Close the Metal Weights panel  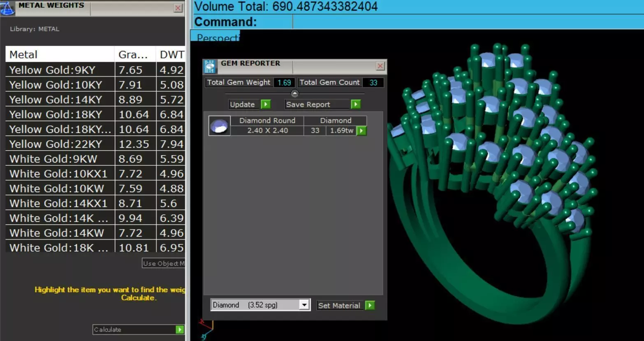pos(178,8)
